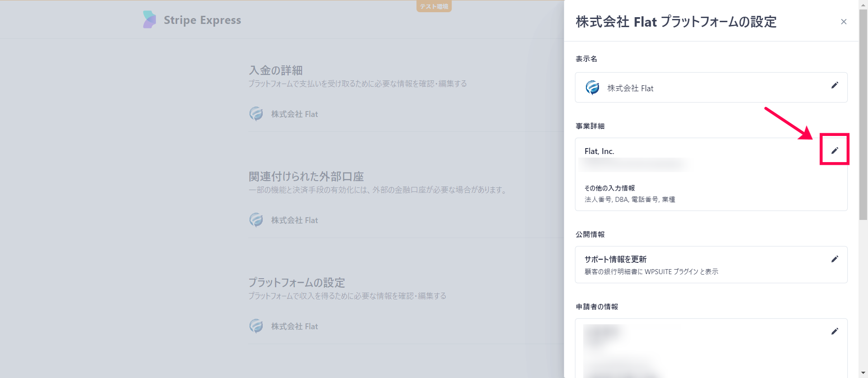Edit the display name 株式会社 Flat
This screenshot has width=868, height=378.
pos(835,85)
